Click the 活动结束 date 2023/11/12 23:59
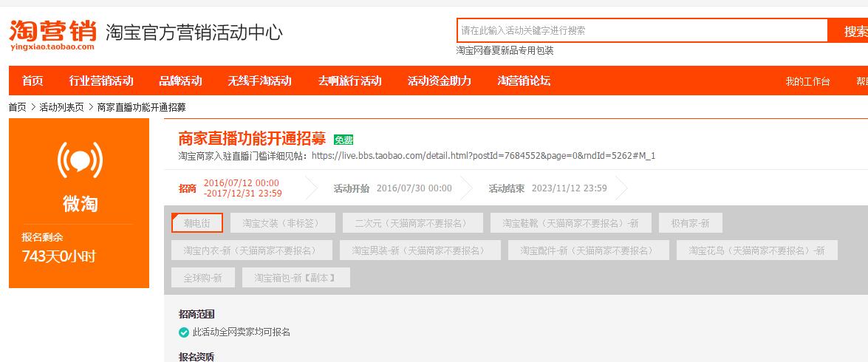 click(569, 188)
